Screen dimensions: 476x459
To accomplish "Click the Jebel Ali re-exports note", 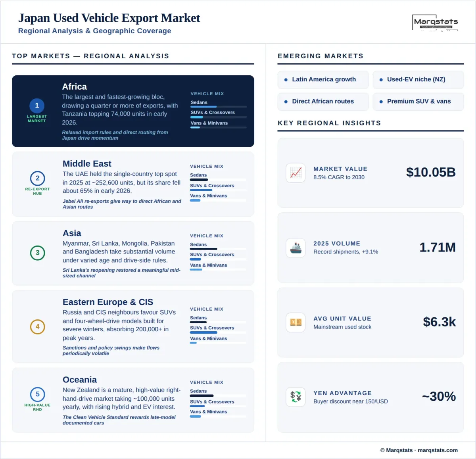I will coord(122,204).
